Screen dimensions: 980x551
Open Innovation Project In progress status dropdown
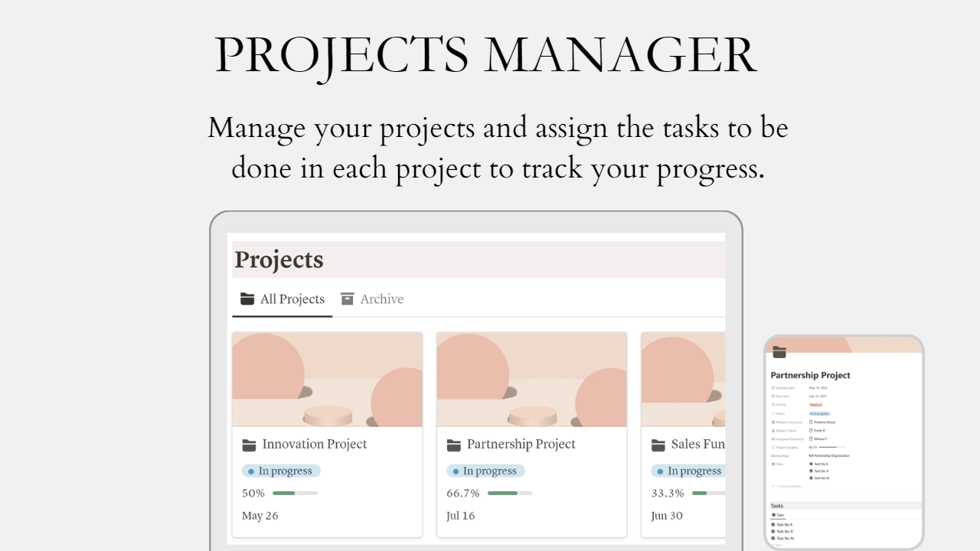281,471
